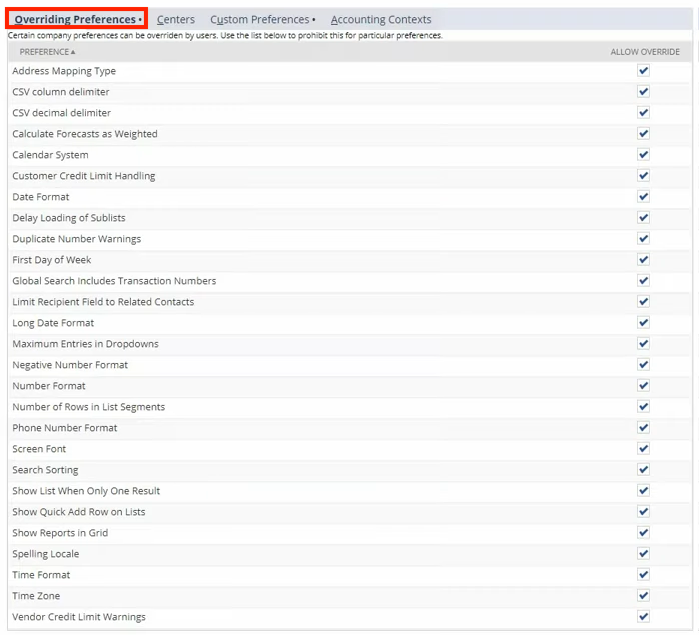Click 'Limit Recipient Field to Related Contacts' label

103,302
